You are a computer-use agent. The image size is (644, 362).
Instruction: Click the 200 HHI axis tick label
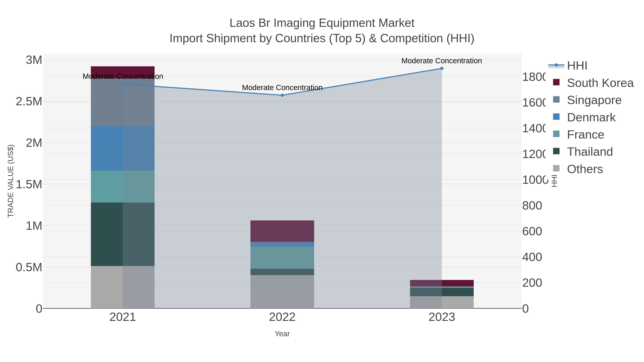click(x=532, y=283)
